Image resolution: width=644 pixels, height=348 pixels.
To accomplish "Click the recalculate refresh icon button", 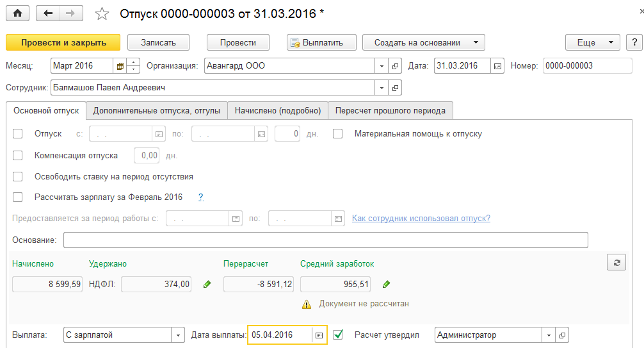I will pos(616,262).
